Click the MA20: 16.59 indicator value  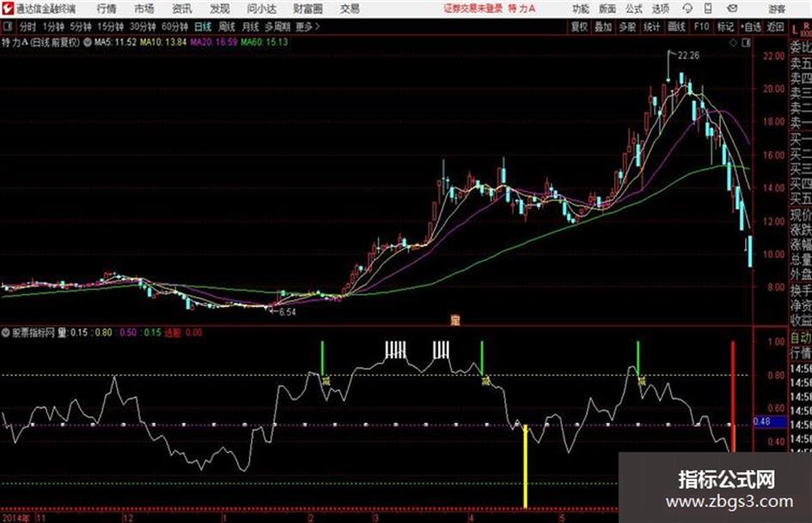[x=214, y=42]
